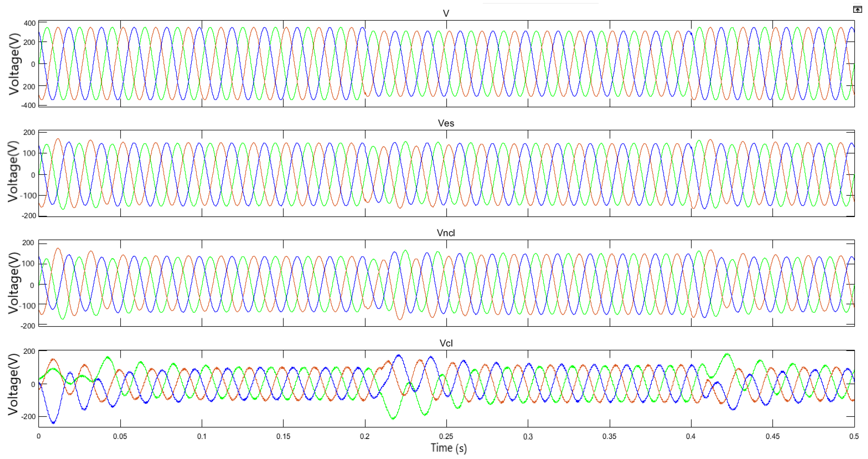Click the 0.35 tick on time axis

pos(609,436)
